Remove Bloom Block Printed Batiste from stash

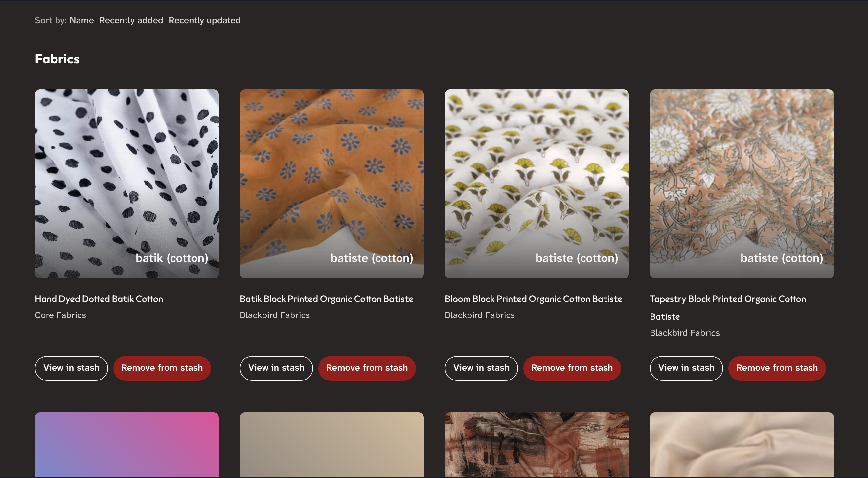click(x=571, y=368)
